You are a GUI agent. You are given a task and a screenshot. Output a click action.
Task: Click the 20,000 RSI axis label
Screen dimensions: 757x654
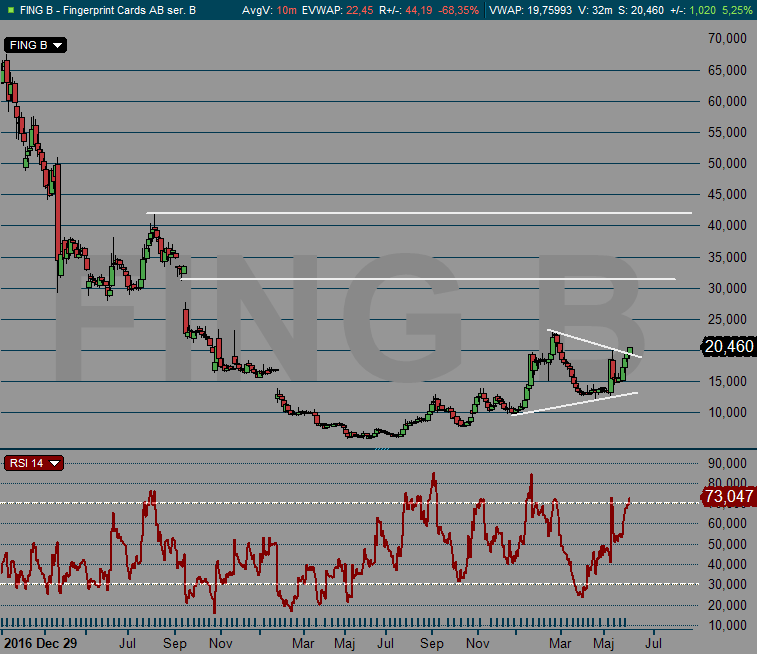tap(727, 605)
